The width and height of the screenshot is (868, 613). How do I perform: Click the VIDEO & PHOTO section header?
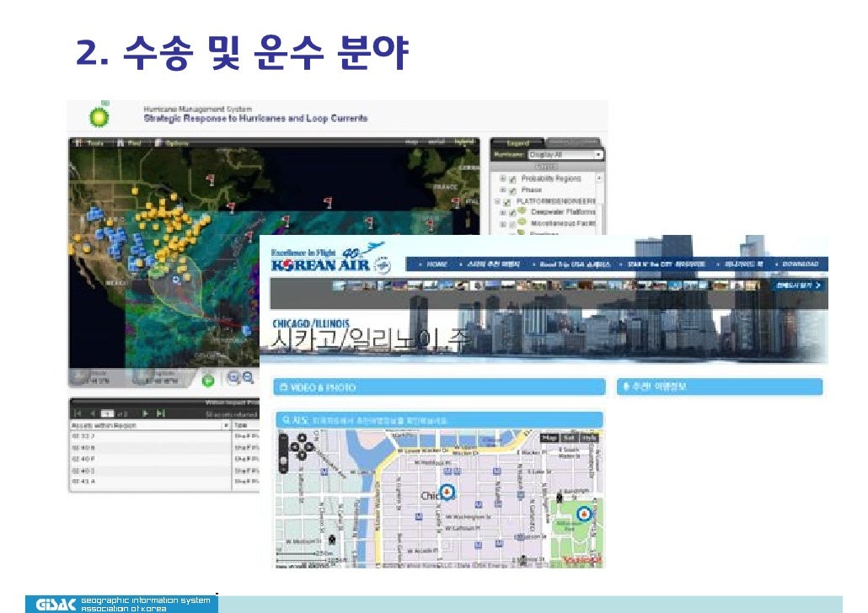point(440,387)
